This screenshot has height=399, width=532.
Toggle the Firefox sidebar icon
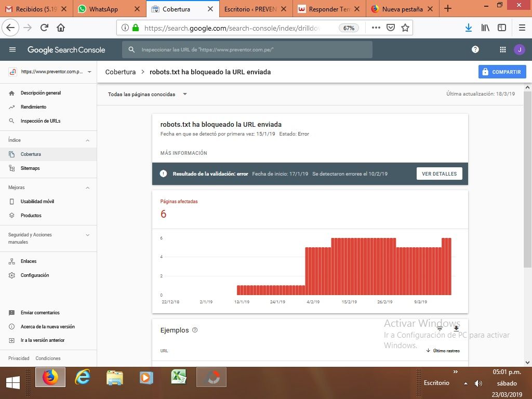[502, 28]
